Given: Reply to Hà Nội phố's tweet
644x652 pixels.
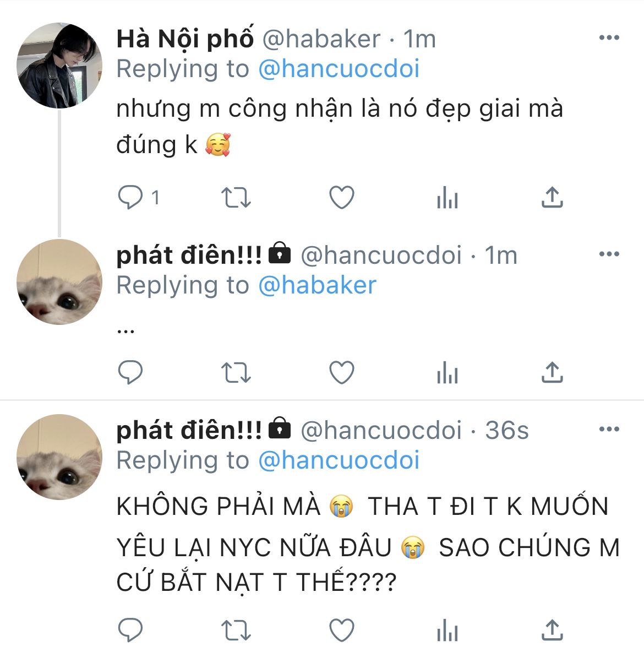Looking at the screenshot, I should [130, 197].
